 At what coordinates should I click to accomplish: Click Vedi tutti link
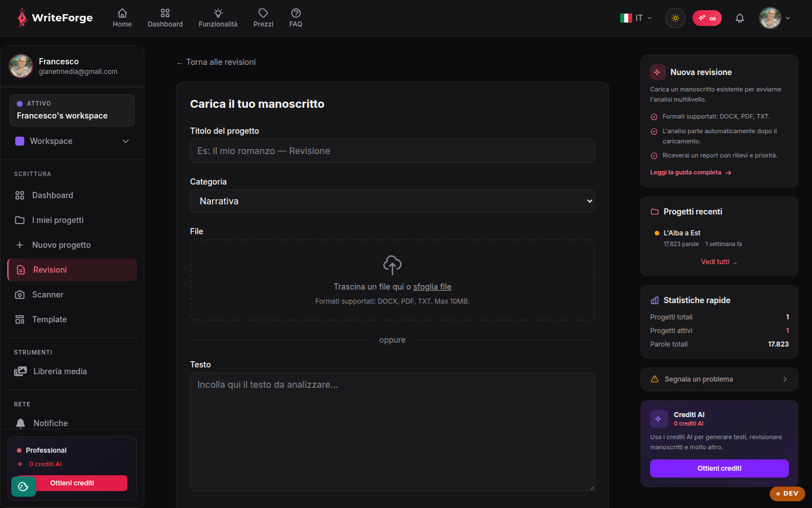[x=719, y=262]
